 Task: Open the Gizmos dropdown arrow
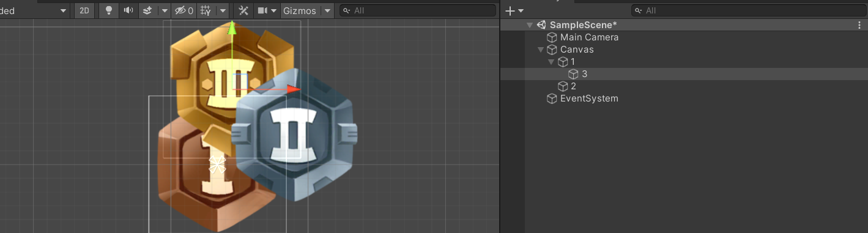[327, 10]
